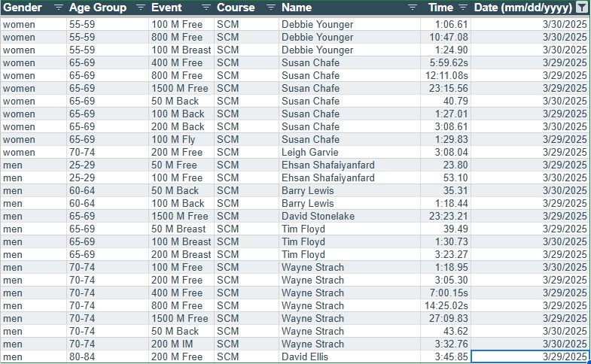The height and width of the screenshot is (364, 591).
Task: Click the active Date column filter icon
Action: pyautogui.click(x=581, y=8)
